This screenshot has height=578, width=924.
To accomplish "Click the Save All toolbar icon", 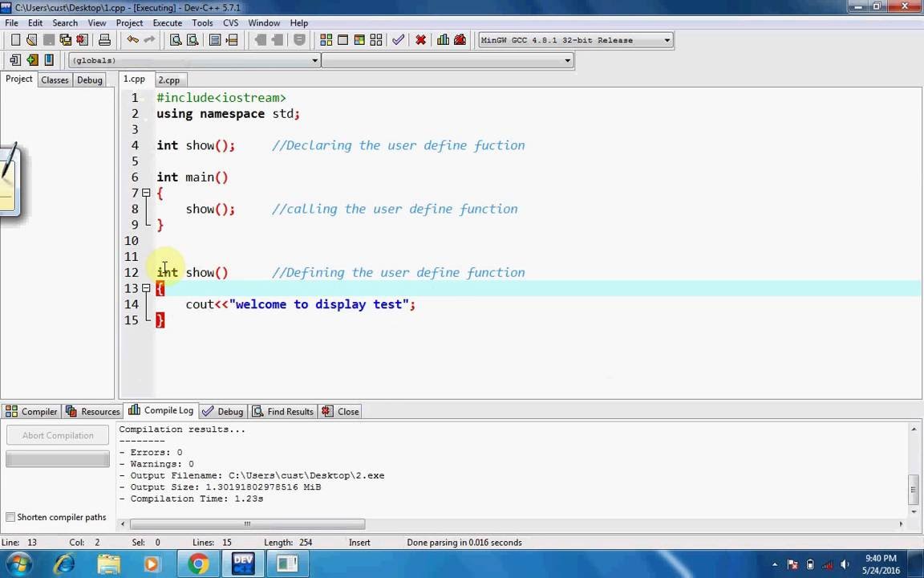I will click(66, 40).
